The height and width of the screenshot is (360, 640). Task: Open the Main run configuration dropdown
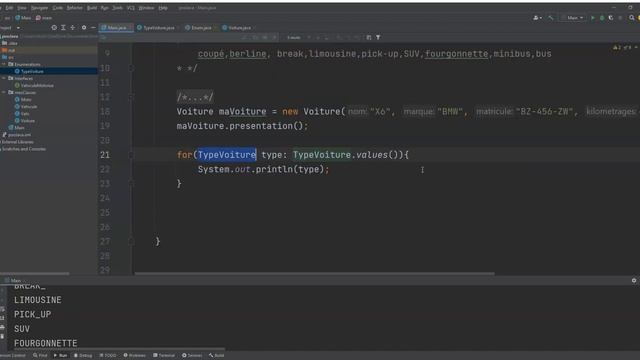point(573,18)
